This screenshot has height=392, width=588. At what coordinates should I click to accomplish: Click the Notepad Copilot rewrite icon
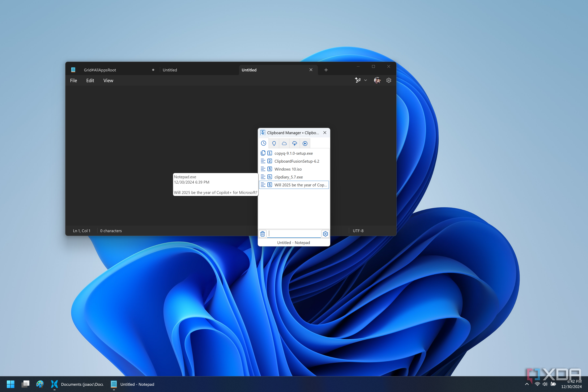(x=358, y=80)
